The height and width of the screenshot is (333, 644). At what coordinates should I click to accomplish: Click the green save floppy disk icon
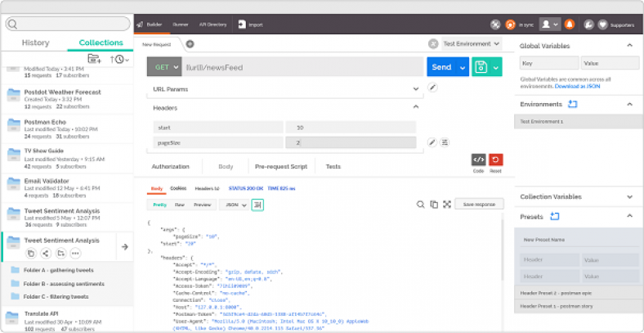[x=481, y=67]
